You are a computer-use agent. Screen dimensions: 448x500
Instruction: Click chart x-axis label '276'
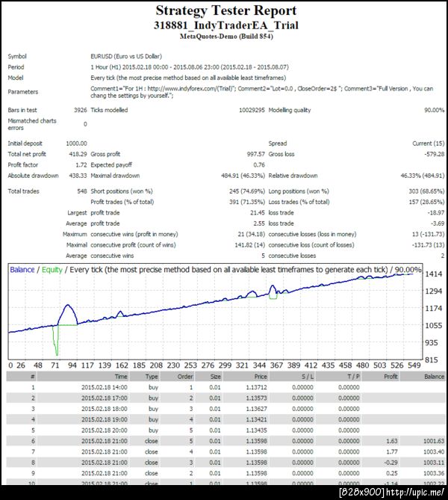point(208,365)
